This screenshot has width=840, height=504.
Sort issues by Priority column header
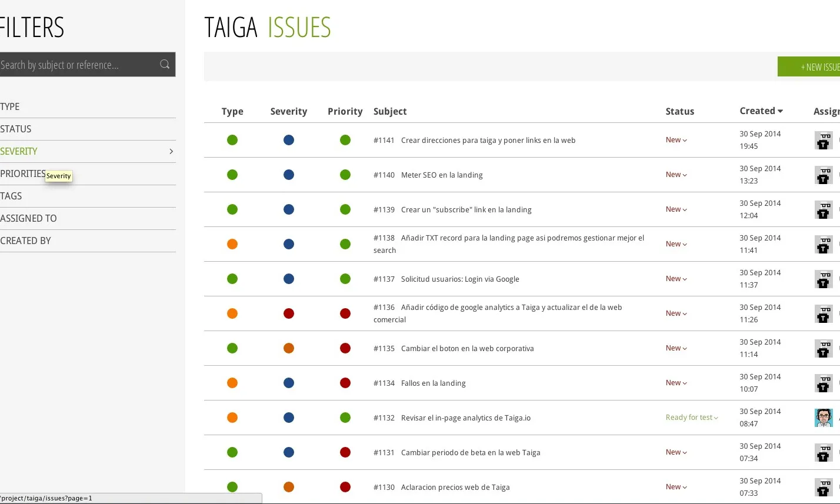coord(345,111)
